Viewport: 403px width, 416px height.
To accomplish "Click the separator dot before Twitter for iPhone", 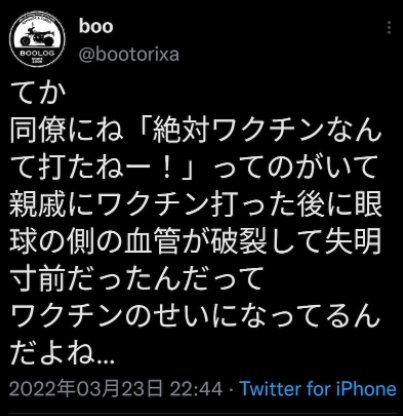I will 231,390.
